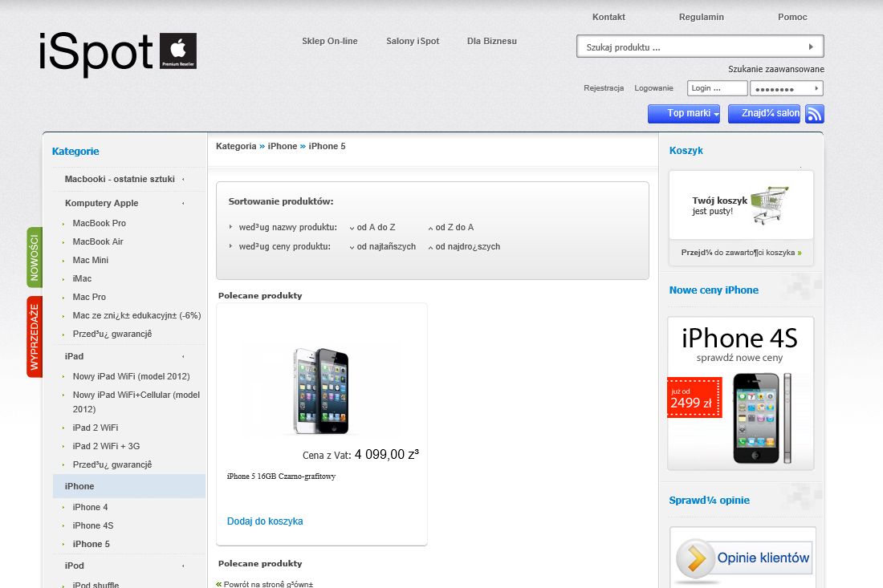Click iPhone 5 in the breadcrumb
Screen dimensions: 883x588
tap(327, 146)
